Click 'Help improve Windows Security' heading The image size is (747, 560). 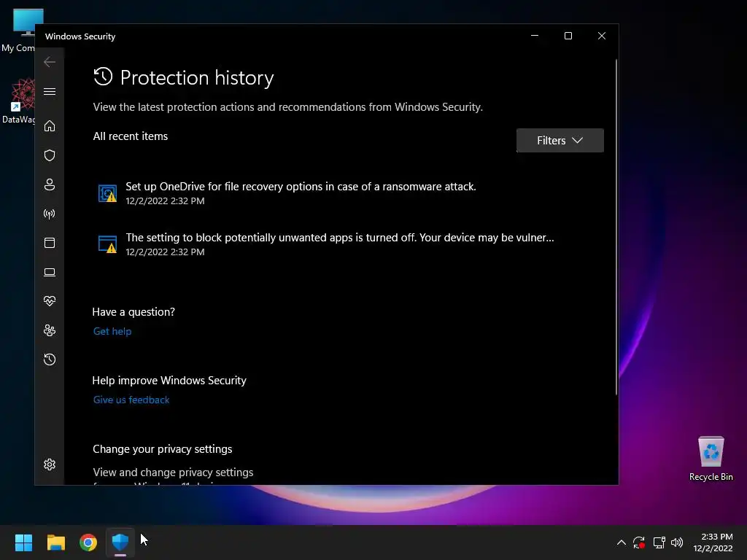tap(169, 381)
